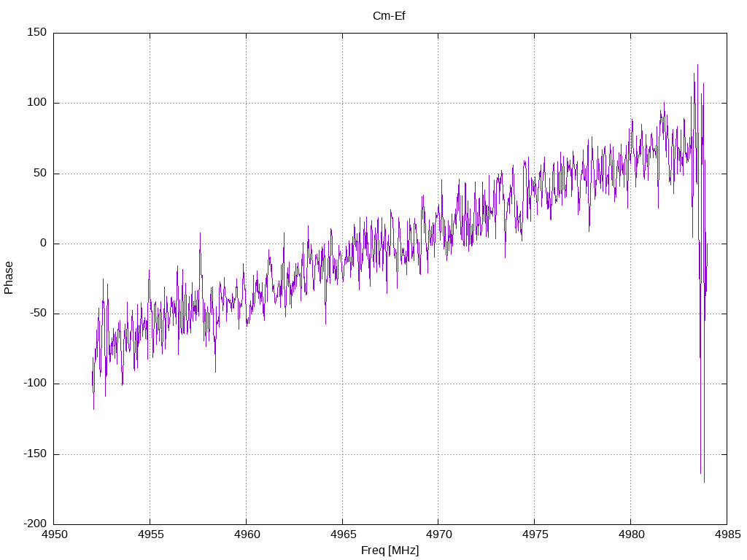This screenshot has width=747, height=560.
Task: Click the 4965 x-axis tick label
Action: click(343, 534)
